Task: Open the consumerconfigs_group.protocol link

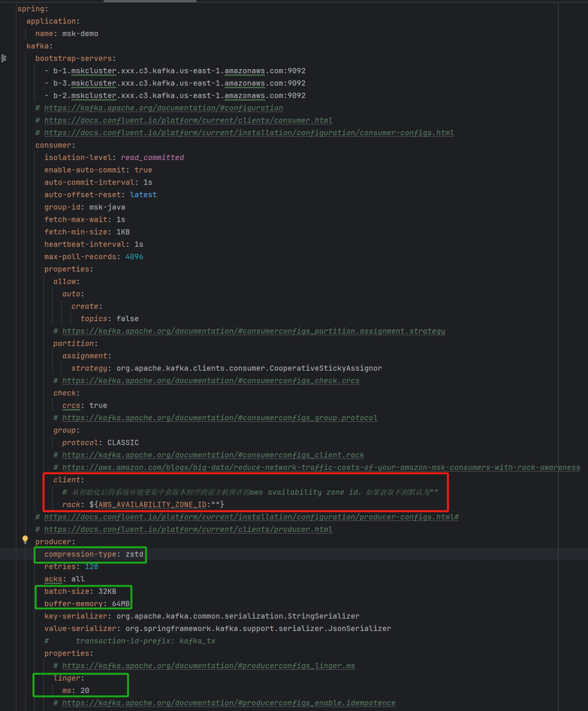Action: (x=219, y=418)
